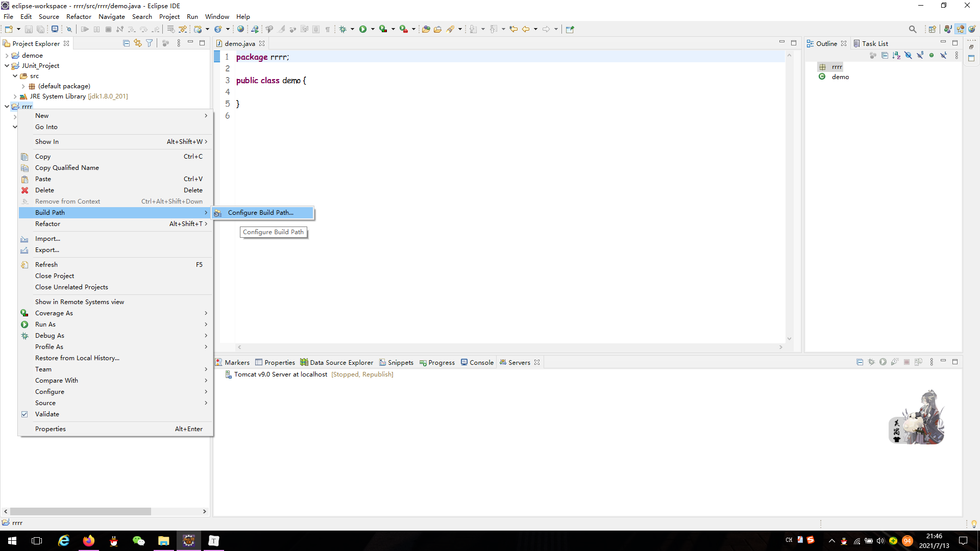
Task: Open the Search dialog via the magnifier icon
Action: [913, 29]
